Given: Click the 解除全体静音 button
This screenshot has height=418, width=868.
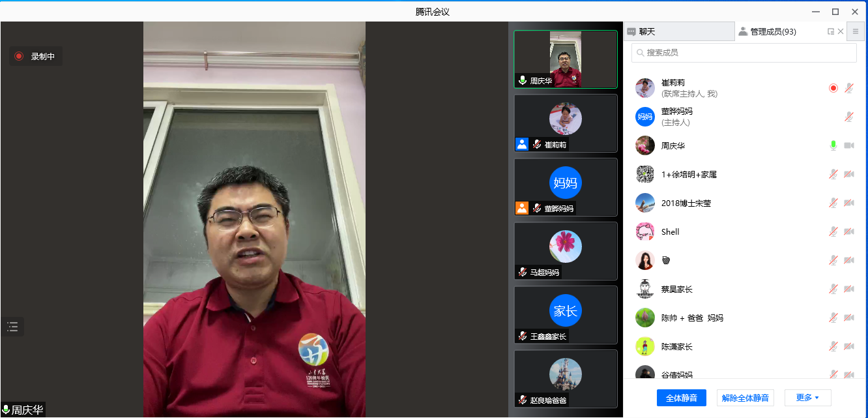Looking at the screenshot, I should coord(745,397).
